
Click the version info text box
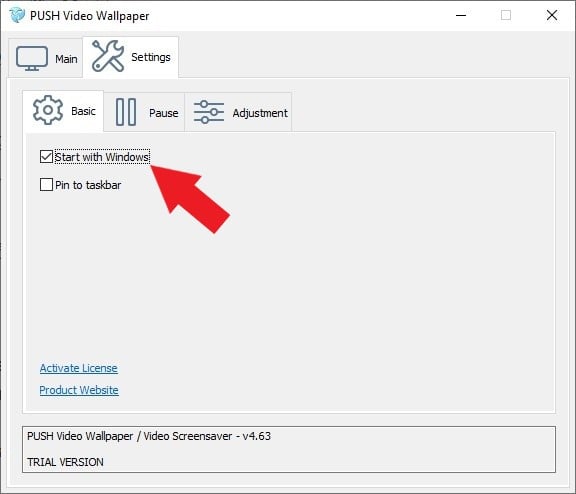point(289,449)
